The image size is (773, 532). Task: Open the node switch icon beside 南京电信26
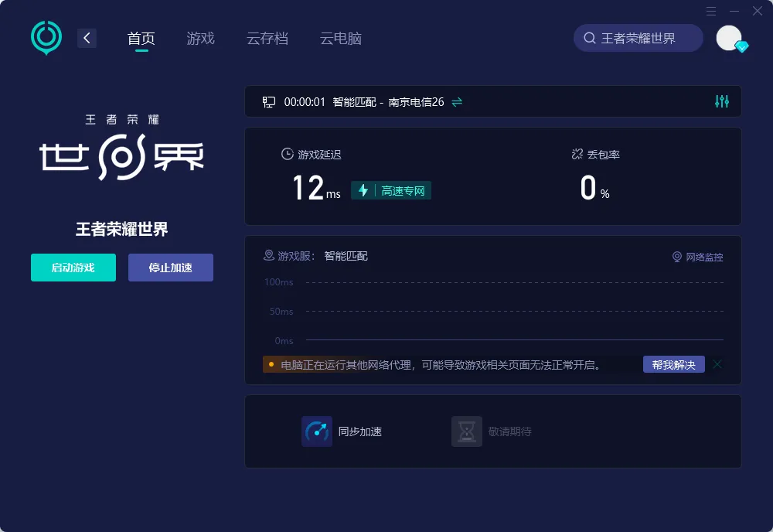(x=455, y=101)
